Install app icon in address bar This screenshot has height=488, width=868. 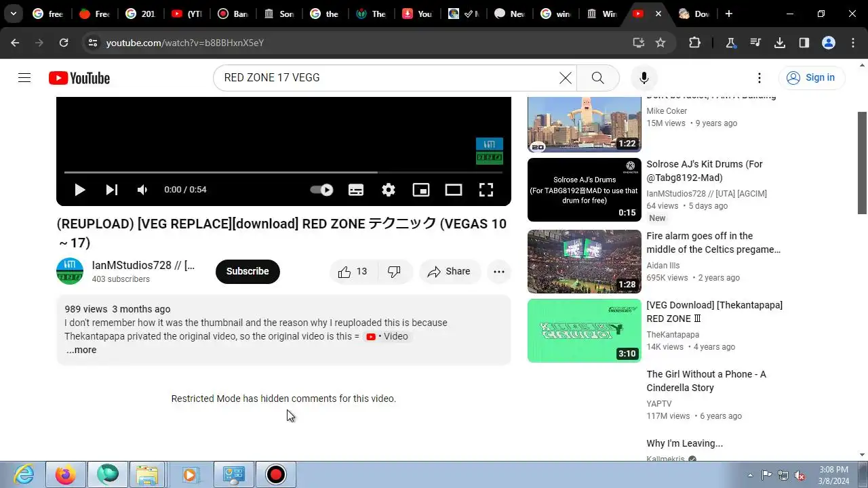[639, 43]
